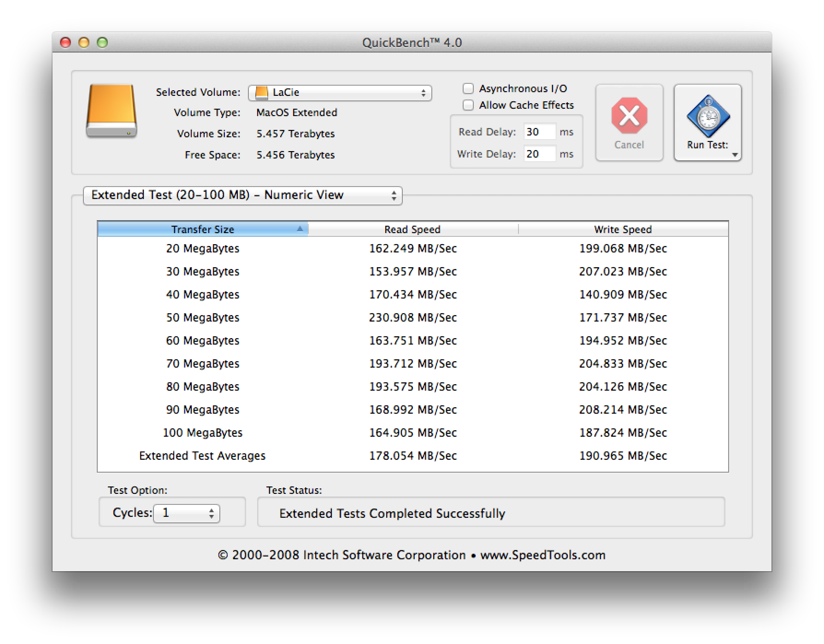The height and width of the screenshot is (644, 824).
Task: Minimize the QuickBench window
Action: pos(84,42)
